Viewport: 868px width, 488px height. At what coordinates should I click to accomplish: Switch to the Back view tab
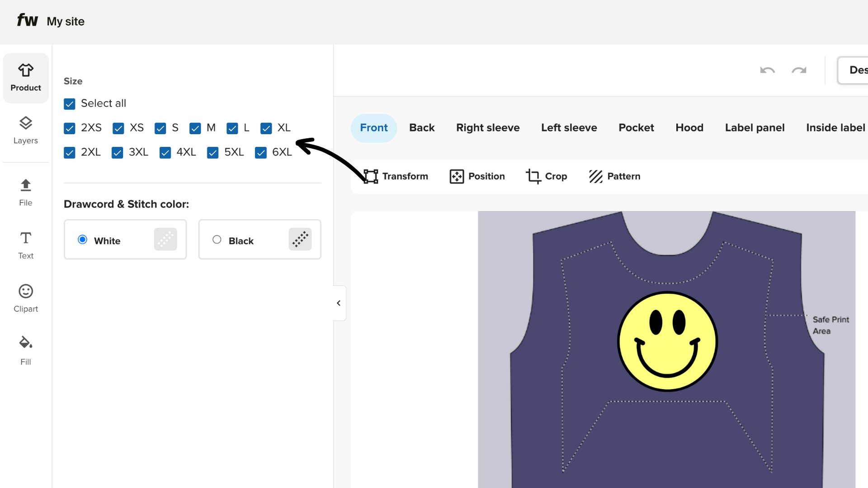tap(421, 128)
